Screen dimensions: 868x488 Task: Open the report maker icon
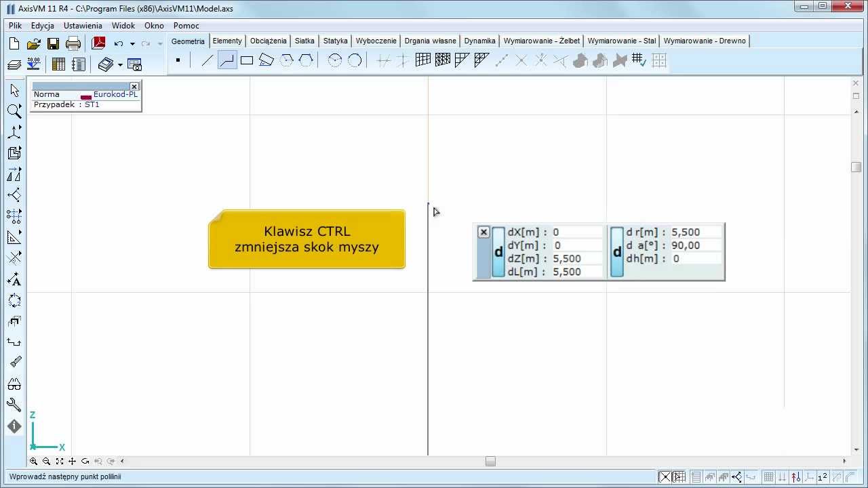pos(79,64)
